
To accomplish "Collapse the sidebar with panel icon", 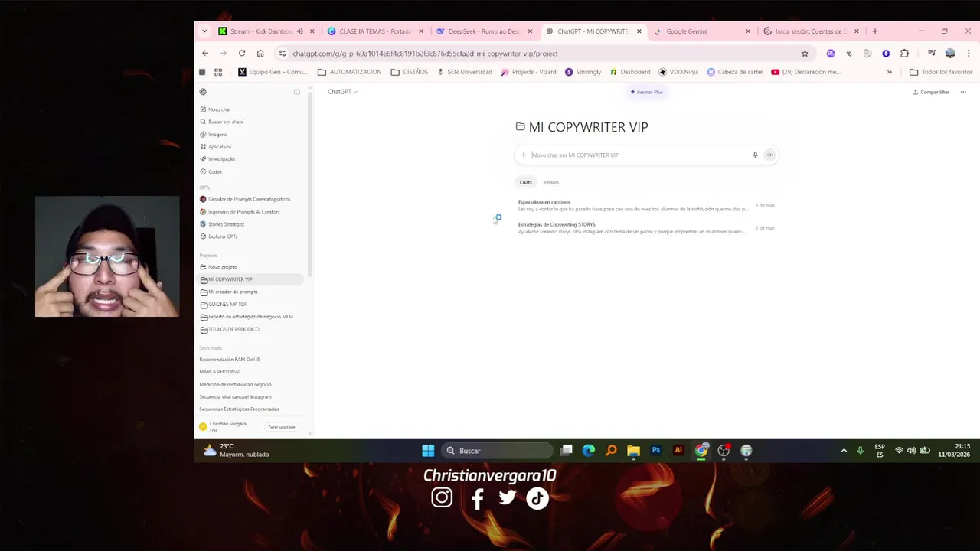I will (x=297, y=92).
